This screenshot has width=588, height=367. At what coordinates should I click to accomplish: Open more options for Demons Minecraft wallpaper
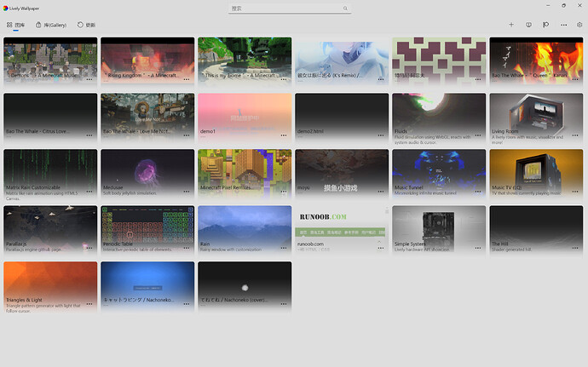click(89, 79)
